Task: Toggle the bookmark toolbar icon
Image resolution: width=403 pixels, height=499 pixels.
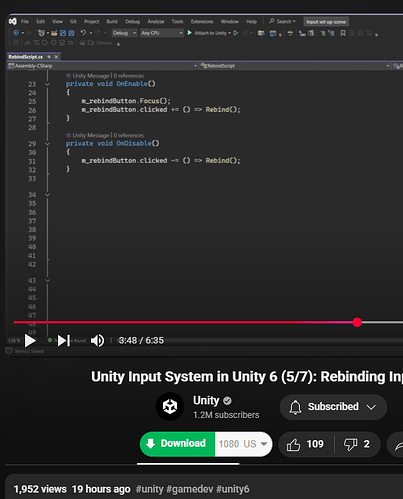Action: [343, 33]
